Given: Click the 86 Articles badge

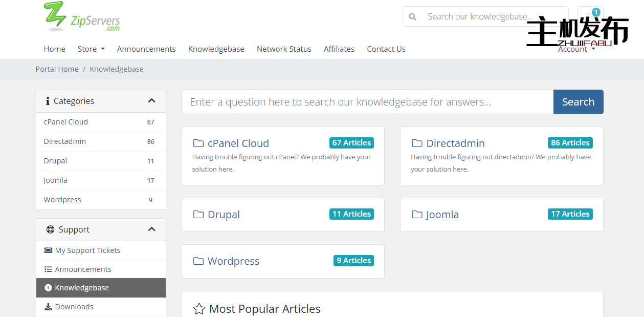Looking at the screenshot, I should 570,143.
